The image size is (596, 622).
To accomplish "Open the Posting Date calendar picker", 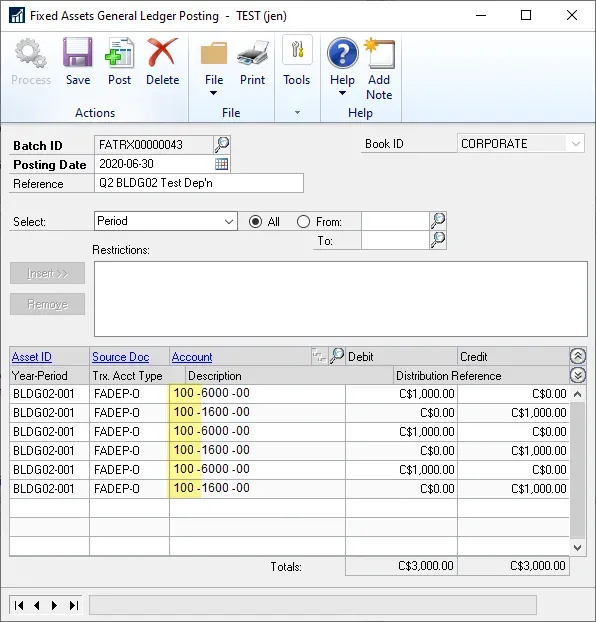I will (x=221, y=164).
